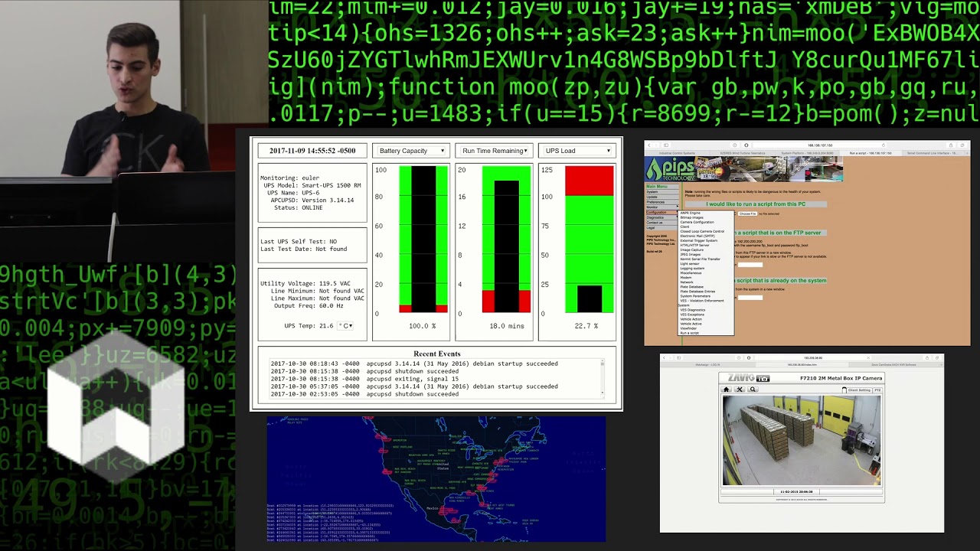Switch to Telnet Command Line Interface tab
This screenshot has width=980, height=551.
pyautogui.click(x=934, y=153)
